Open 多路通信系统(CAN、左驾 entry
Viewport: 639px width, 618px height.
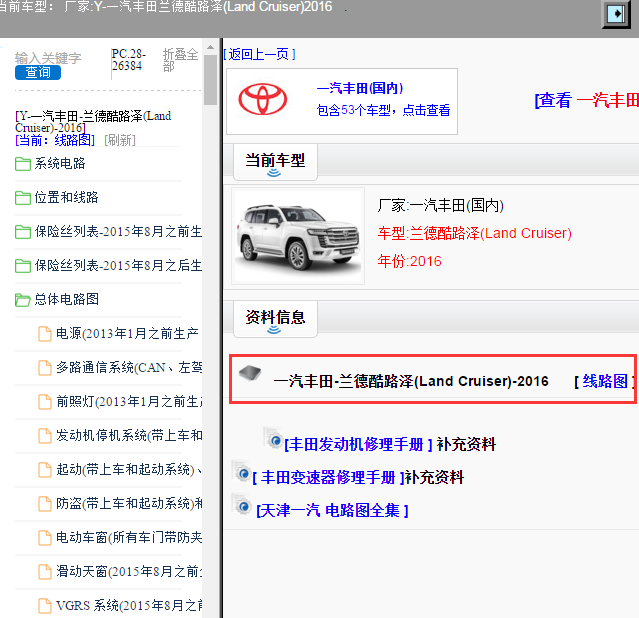pos(129,368)
